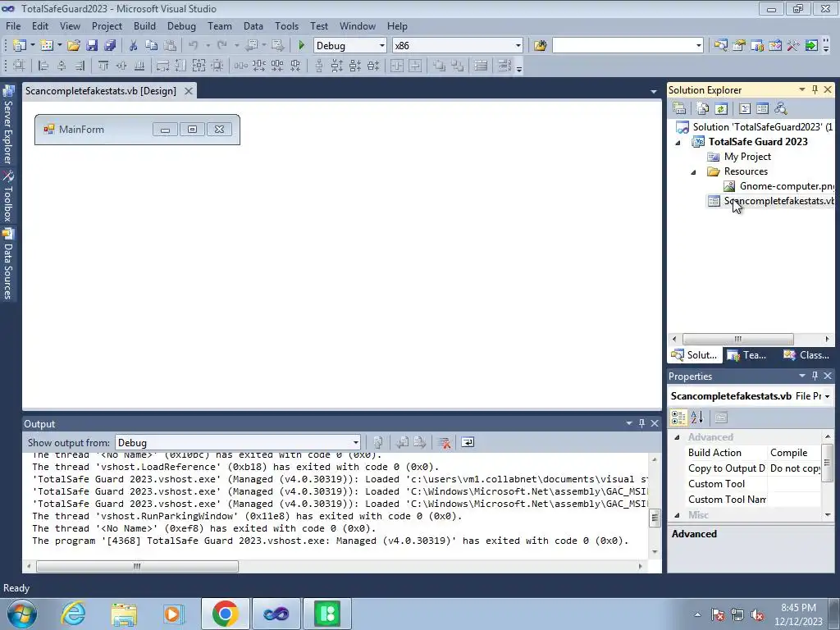Viewport: 840px width, 630px height.
Task: Click the Solution 'TotalSafeGuard2023' node
Action: (762, 127)
